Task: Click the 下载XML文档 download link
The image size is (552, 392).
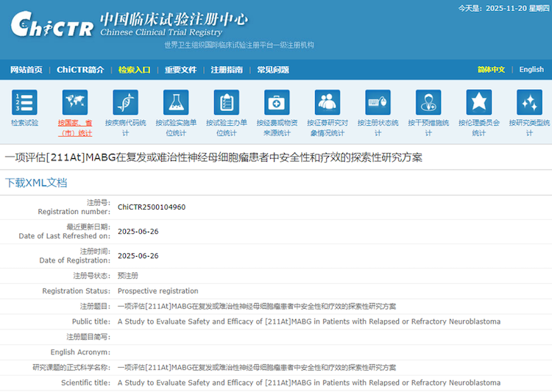Action: click(36, 182)
